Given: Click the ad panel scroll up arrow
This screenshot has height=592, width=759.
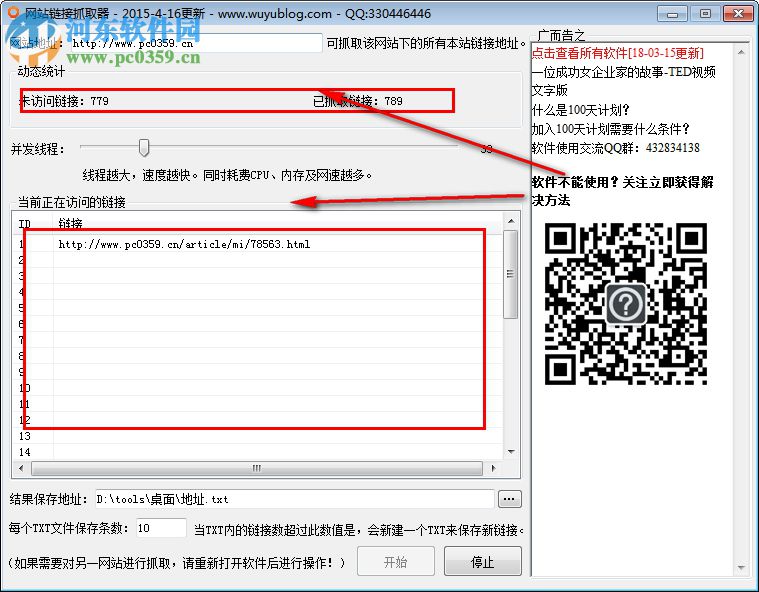Looking at the screenshot, I should coord(741,52).
